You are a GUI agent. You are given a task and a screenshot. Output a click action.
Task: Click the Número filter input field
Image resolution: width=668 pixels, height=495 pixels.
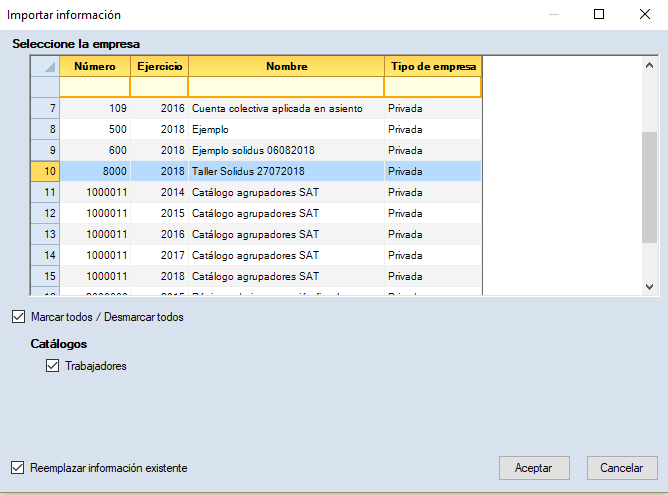point(95,87)
